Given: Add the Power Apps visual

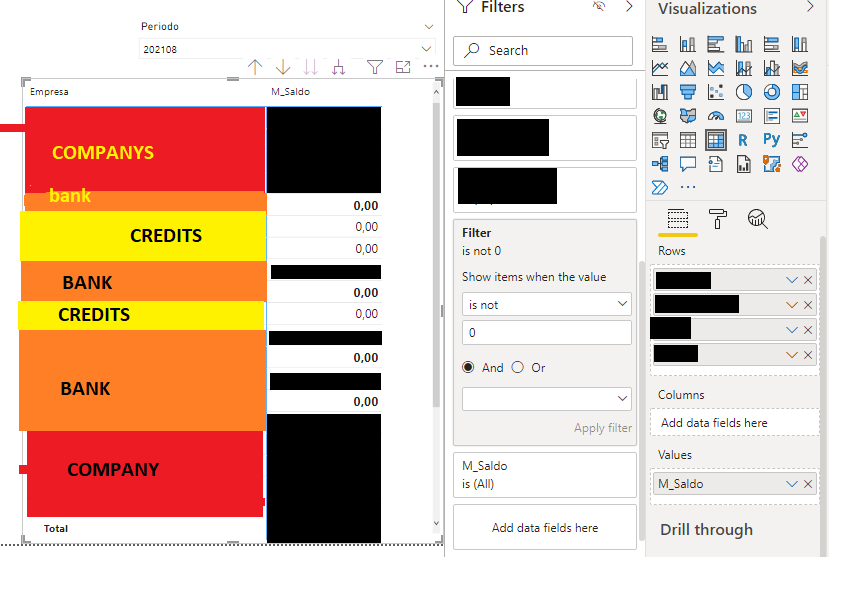Looking at the screenshot, I should tap(800, 164).
